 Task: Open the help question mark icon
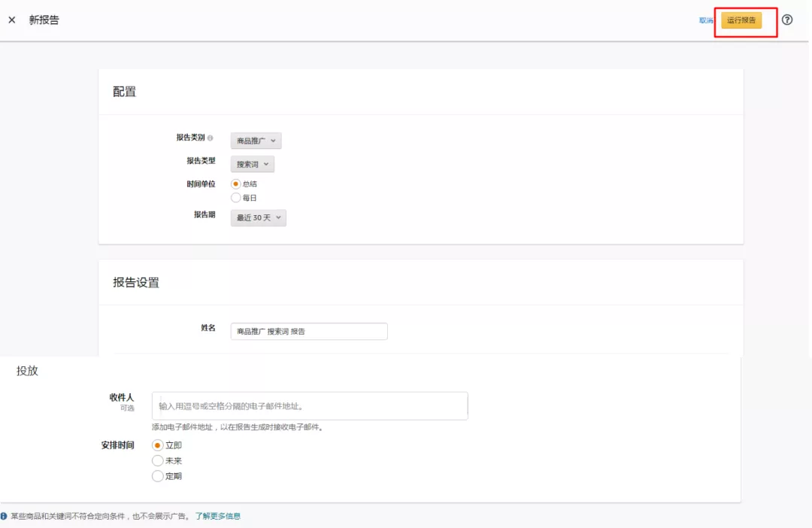click(786, 20)
